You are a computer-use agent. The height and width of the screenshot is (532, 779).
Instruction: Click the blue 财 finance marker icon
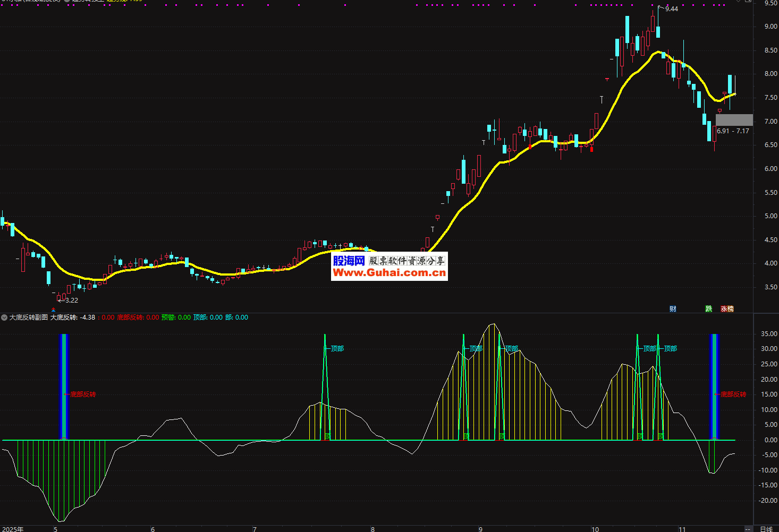point(673,309)
